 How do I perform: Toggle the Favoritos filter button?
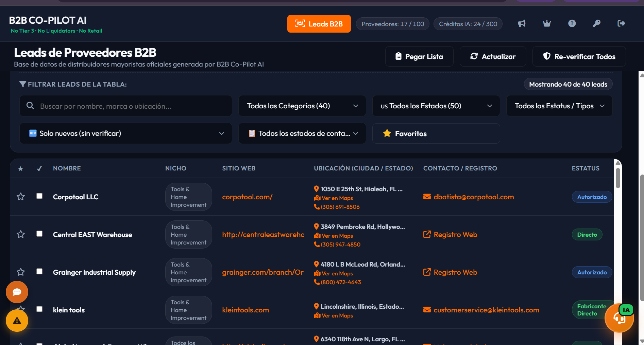click(436, 133)
